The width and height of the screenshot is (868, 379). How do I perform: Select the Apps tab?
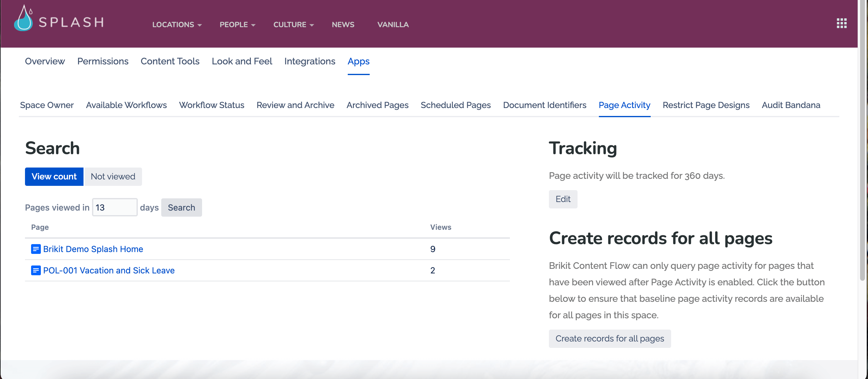click(x=358, y=61)
